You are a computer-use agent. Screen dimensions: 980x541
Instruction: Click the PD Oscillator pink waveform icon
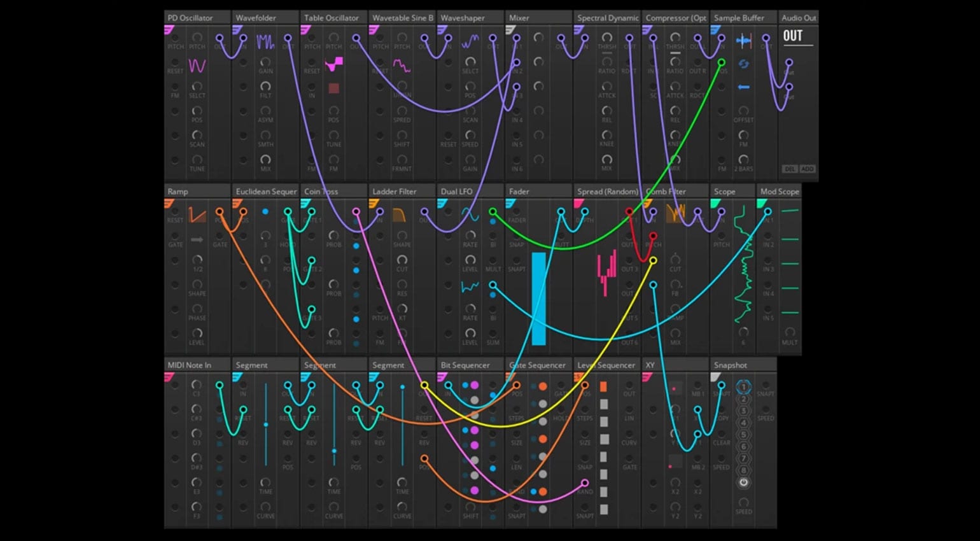[x=197, y=66]
